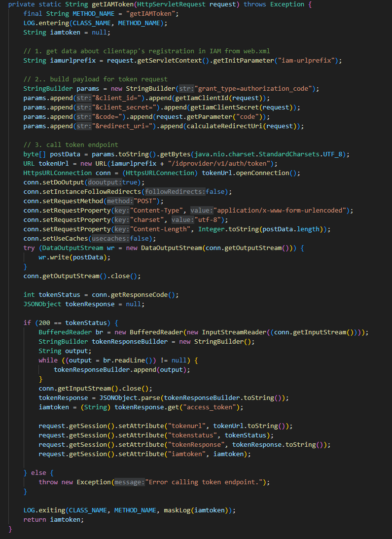Screen dimensions: 392x539
Task: Select the "tokenurl" string
Action: (187, 426)
